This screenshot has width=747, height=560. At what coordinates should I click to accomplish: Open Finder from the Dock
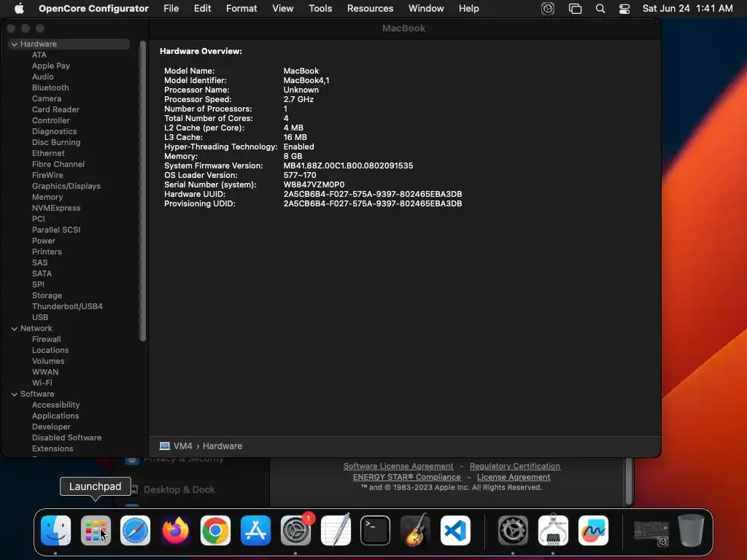[x=55, y=530]
